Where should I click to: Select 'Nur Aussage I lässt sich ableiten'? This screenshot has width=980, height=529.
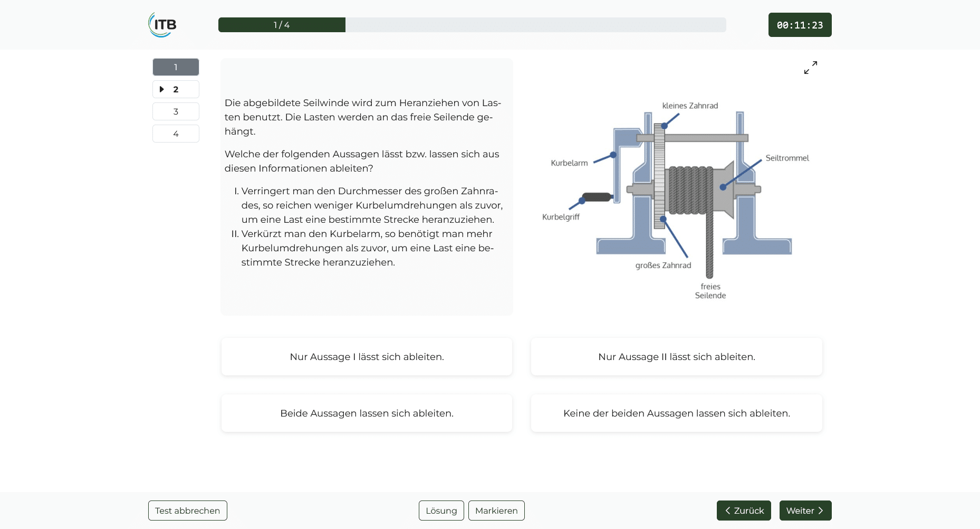pos(367,357)
